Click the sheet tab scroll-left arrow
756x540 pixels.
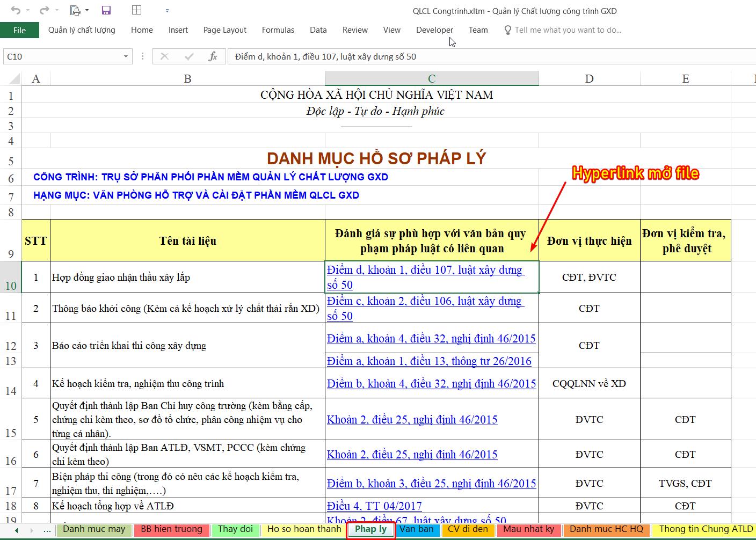point(17,530)
